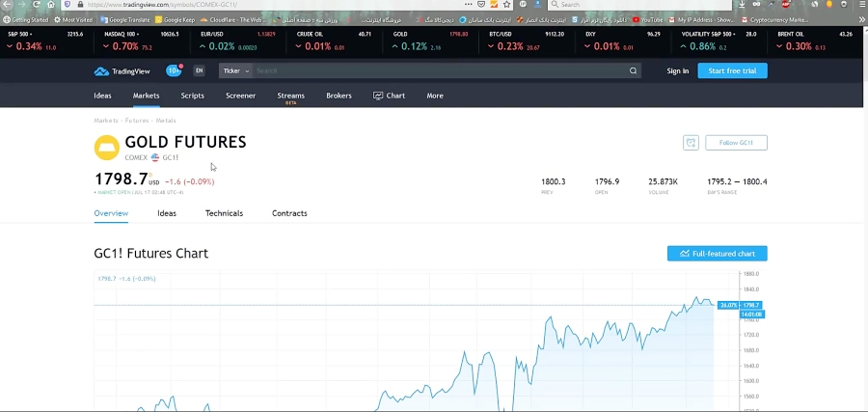Viewport: 868px width, 412px height.
Task: Click the magnifier search icon
Action: [634, 70]
